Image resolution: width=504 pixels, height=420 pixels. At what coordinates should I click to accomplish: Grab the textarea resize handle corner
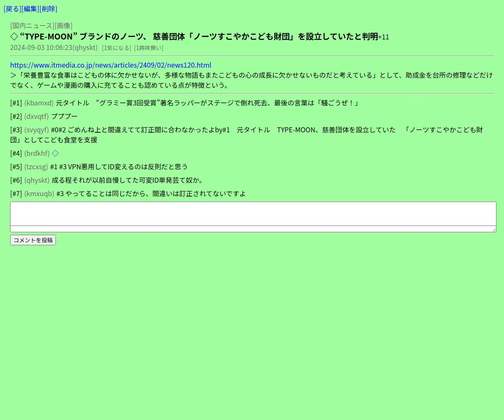click(494, 230)
